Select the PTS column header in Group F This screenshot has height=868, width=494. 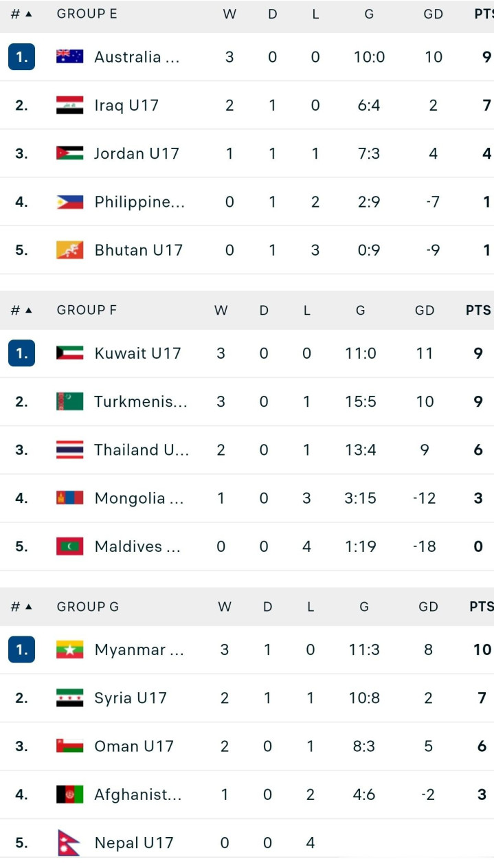(x=478, y=310)
